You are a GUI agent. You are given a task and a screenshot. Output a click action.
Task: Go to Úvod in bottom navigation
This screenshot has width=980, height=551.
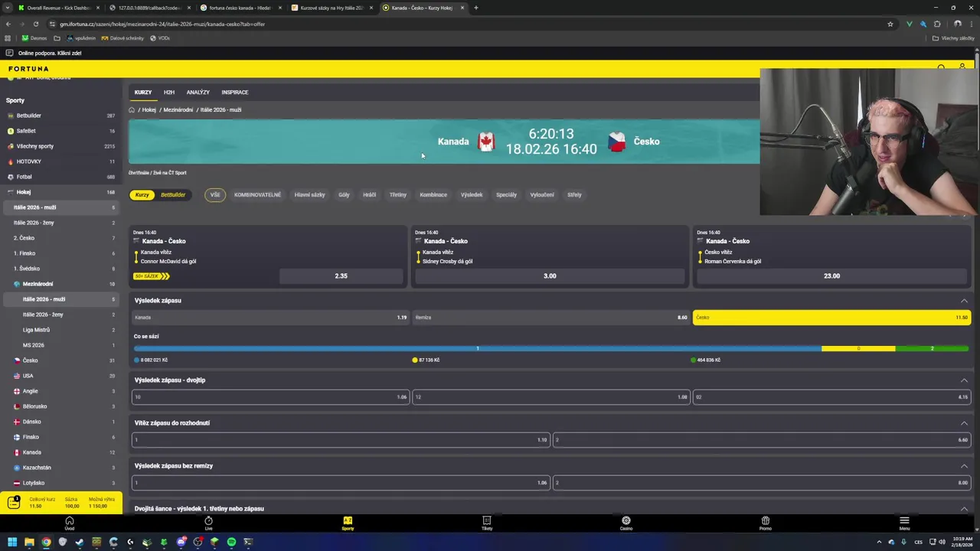point(70,523)
